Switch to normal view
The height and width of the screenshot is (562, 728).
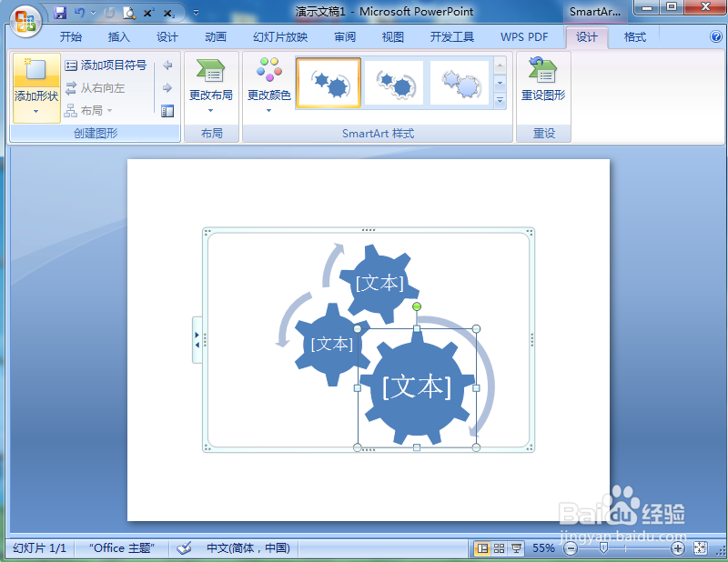pos(482,548)
